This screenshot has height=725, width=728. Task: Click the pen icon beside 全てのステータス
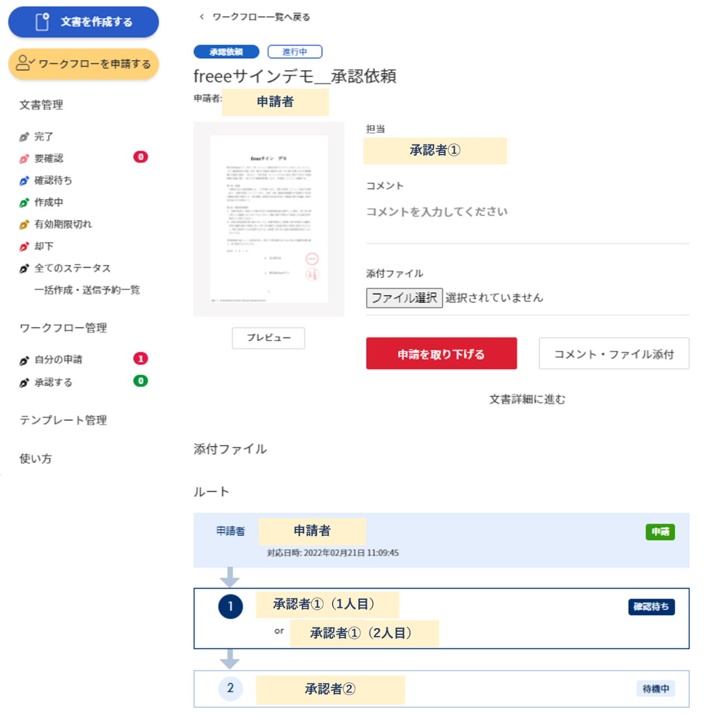click(x=24, y=268)
